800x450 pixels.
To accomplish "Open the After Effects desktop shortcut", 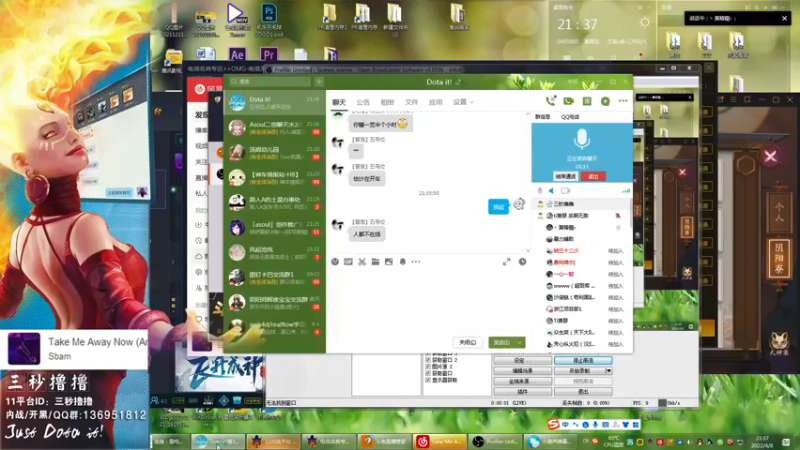I will click(x=237, y=54).
